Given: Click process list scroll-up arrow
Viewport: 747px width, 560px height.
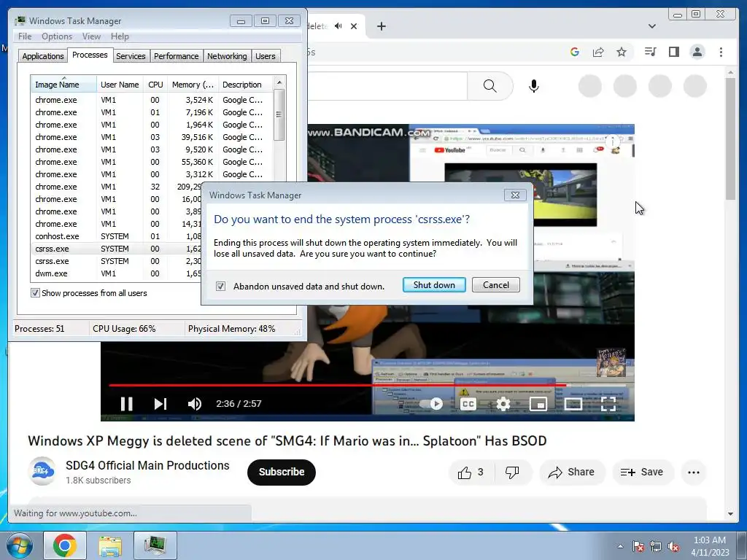Looking at the screenshot, I should point(279,82).
